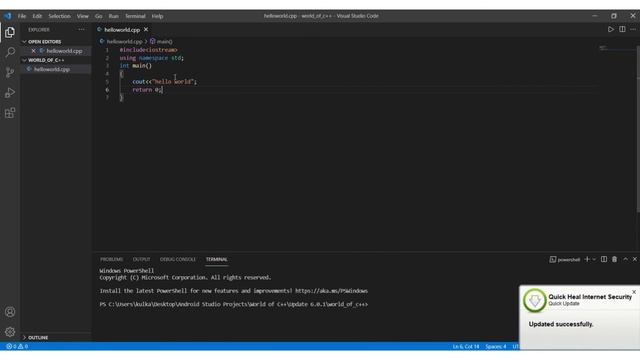
Task: Open the Run and Debug view
Action: pyautogui.click(x=10, y=93)
